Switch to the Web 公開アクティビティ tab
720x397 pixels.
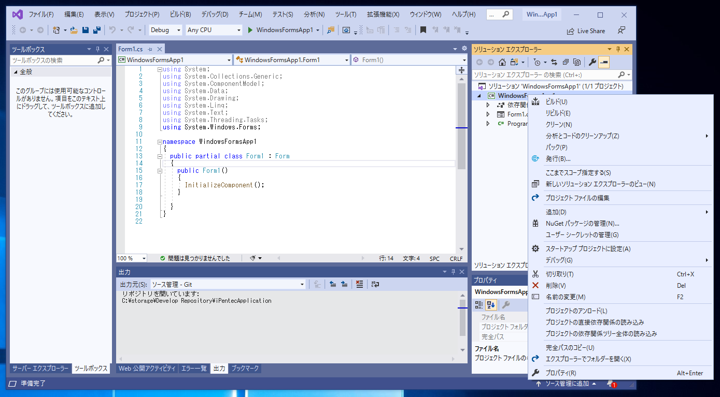[x=147, y=369]
